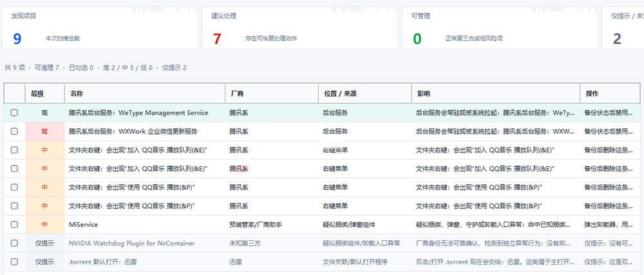Open the 仅提示 summary card

pyautogui.click(x=623, y=28)
